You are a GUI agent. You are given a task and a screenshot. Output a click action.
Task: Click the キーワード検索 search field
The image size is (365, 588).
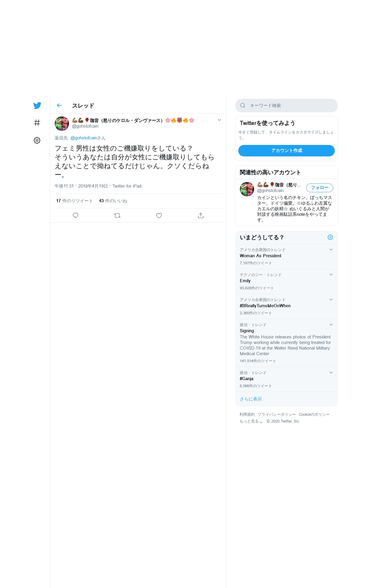click(x=287, y=106)
